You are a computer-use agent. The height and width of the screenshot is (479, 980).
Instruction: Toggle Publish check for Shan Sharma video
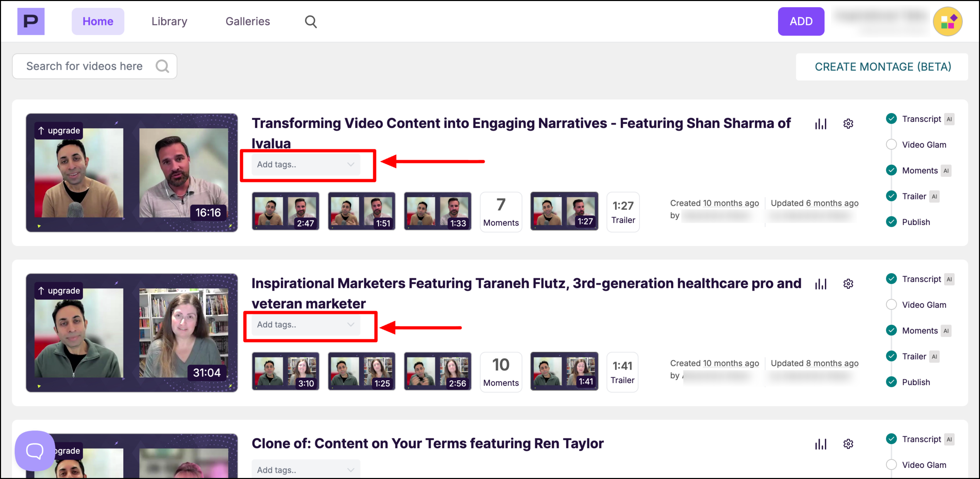[891, 222]
